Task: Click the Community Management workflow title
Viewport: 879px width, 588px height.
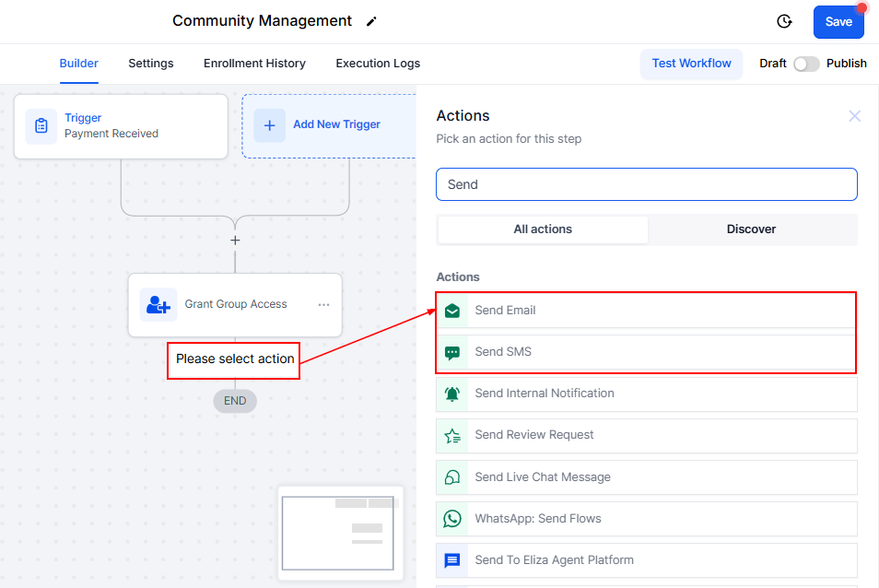Action: 262,21
